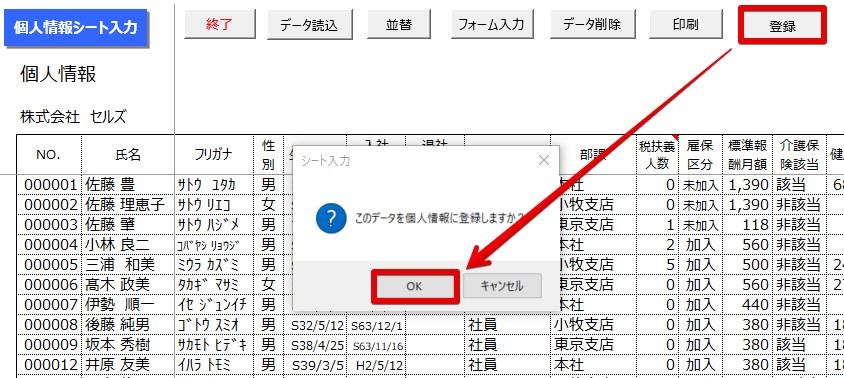Select the フリガナ column header
Screen dimensions: 844x378
214,155
